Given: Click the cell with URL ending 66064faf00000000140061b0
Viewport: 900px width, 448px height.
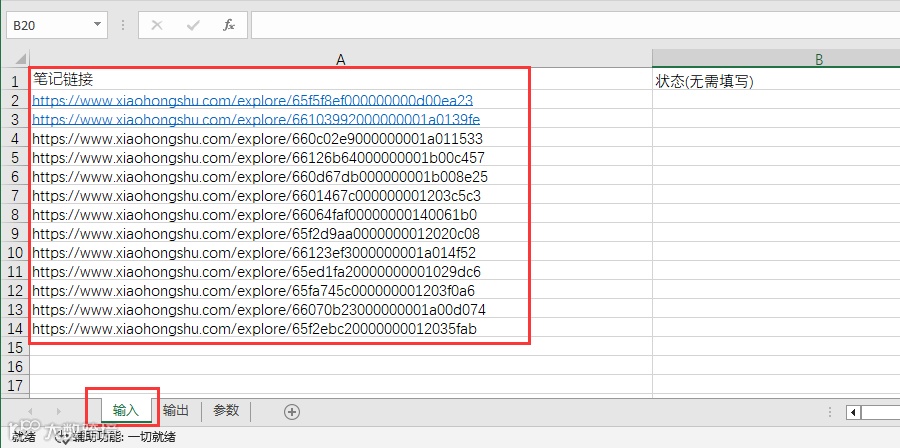Looking at the screenshot, I should tap(341, 215).
